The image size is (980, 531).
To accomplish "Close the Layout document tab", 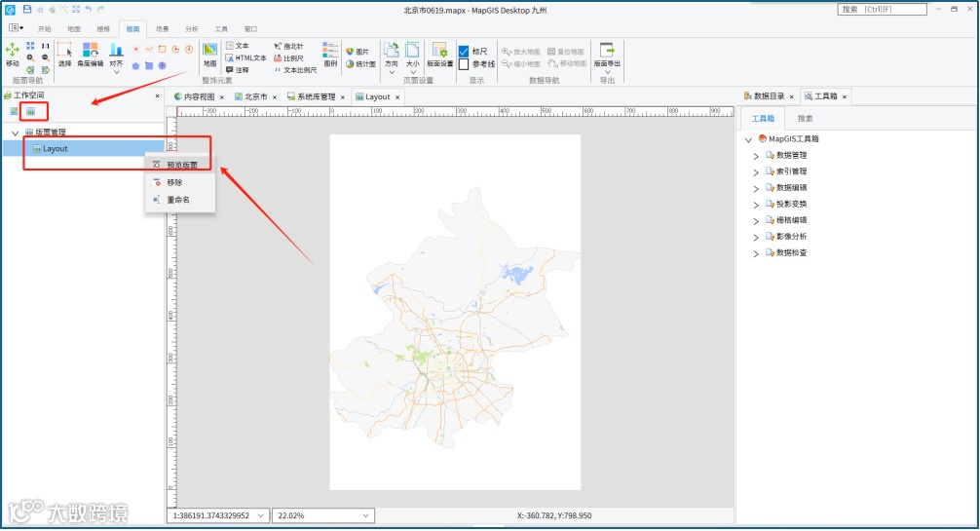I will (397, 97).
